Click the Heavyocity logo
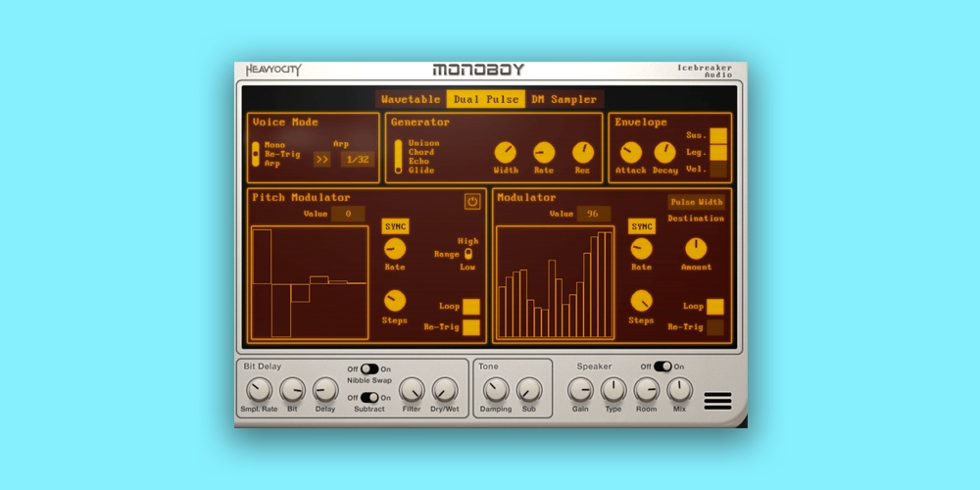 click(273, 70)
